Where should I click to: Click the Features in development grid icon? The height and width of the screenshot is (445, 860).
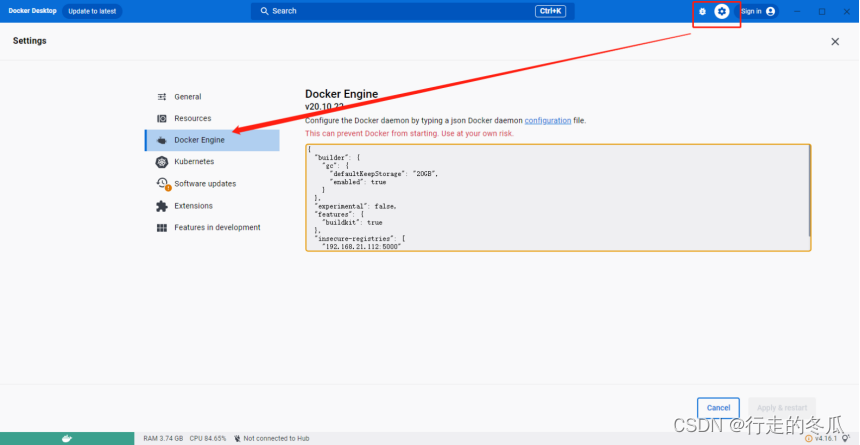coord(162,228)
